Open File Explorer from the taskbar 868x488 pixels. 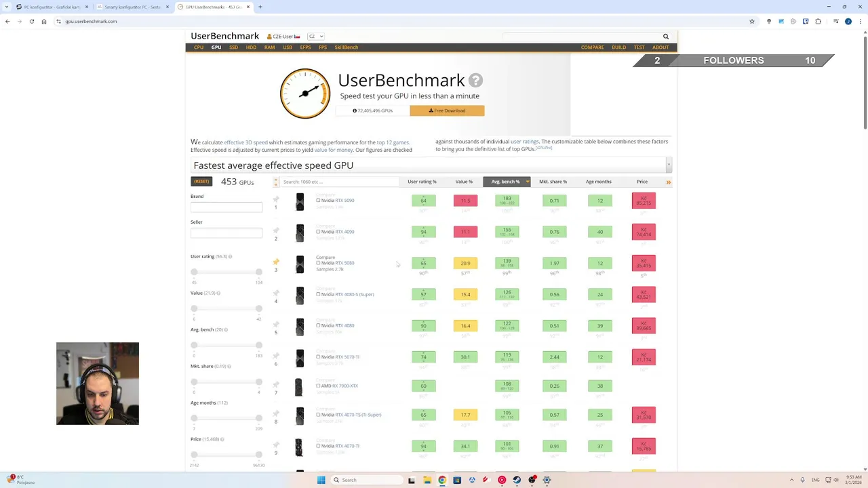coord(427,480)
